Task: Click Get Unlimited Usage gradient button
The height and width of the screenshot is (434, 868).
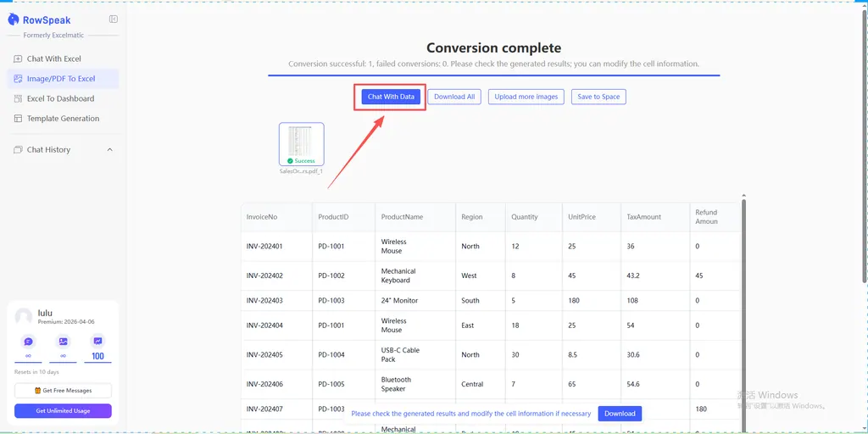Action: (63, 411)
